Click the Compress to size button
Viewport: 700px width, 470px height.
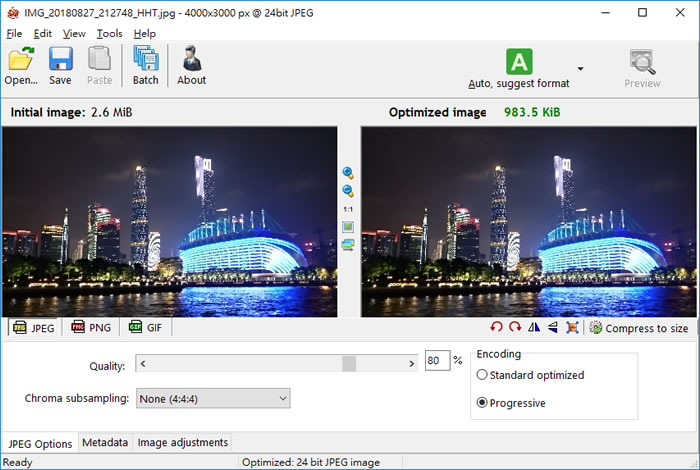click(x=639, y=328)
